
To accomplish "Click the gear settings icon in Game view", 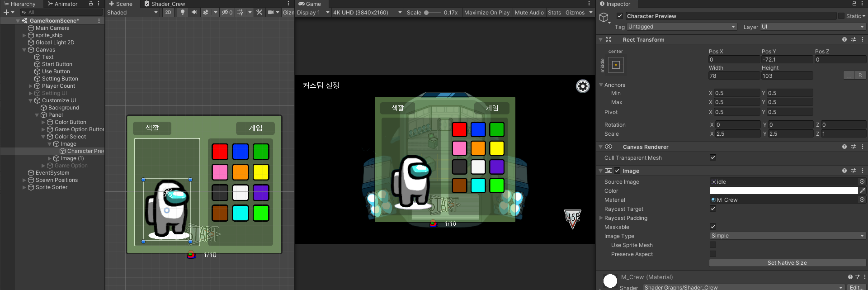I will [583, 86].
